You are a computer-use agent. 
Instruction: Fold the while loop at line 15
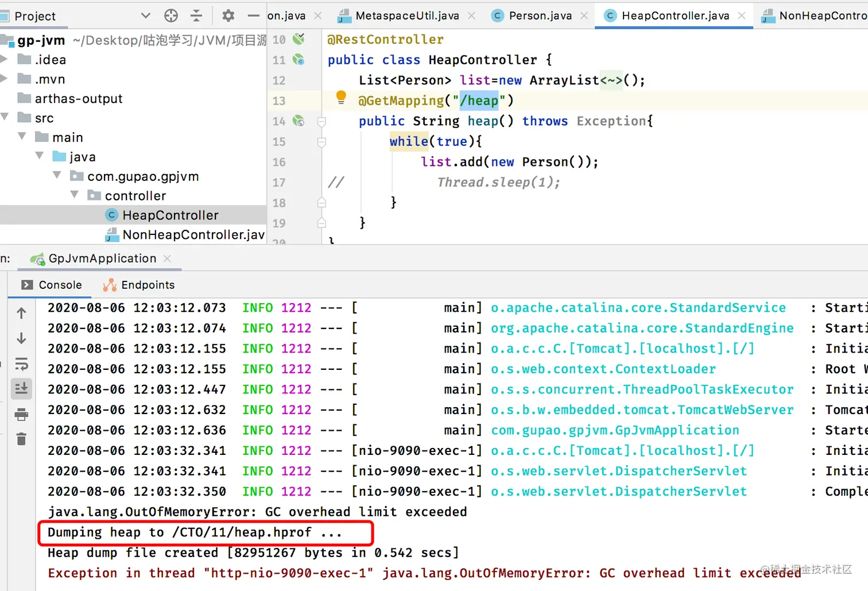pos(321,142)
